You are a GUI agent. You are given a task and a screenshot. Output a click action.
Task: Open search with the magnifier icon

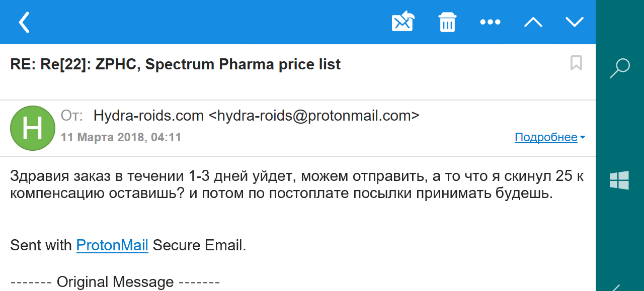[619, 68]
